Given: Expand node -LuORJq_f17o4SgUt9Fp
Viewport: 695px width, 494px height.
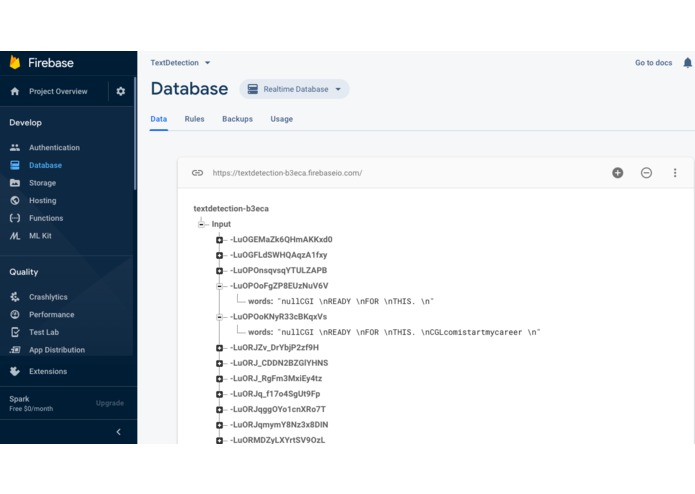Looking at the screenshot, I should click(219, 394).
